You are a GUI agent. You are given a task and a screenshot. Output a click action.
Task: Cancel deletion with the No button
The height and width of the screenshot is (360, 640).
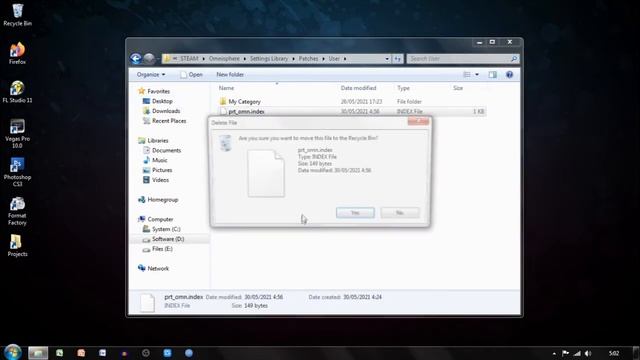(x=400, y=213)
